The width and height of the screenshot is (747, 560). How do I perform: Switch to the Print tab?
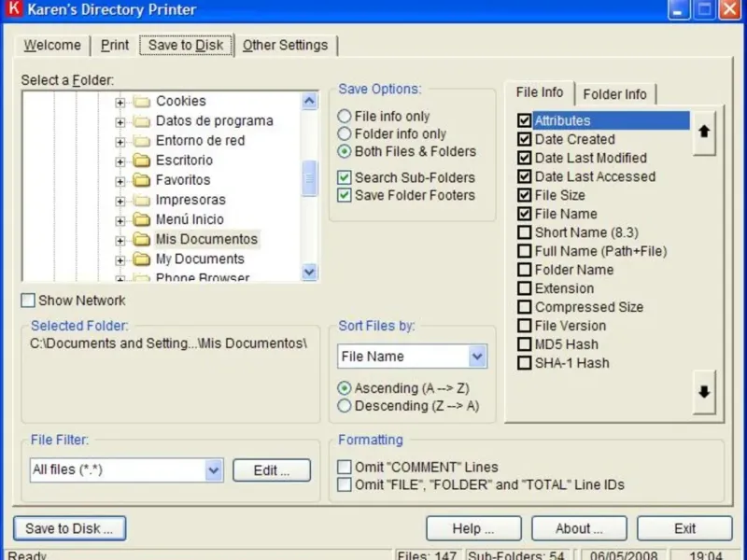(115, 45)
